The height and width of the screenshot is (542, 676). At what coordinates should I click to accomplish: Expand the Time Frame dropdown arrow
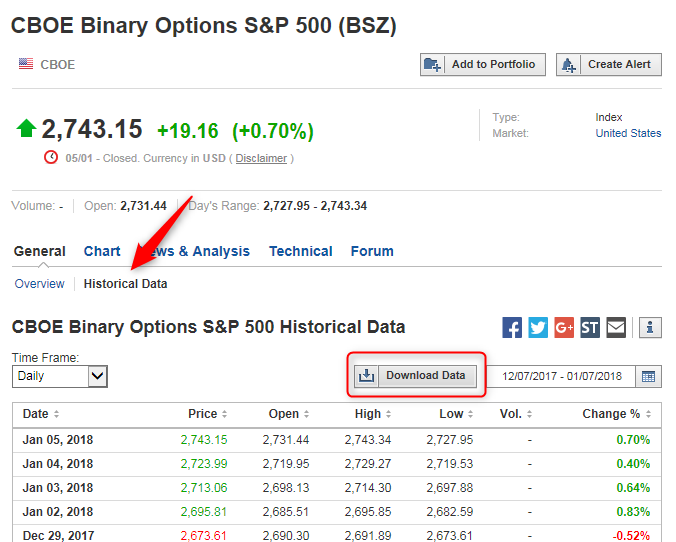click(98, 376)
